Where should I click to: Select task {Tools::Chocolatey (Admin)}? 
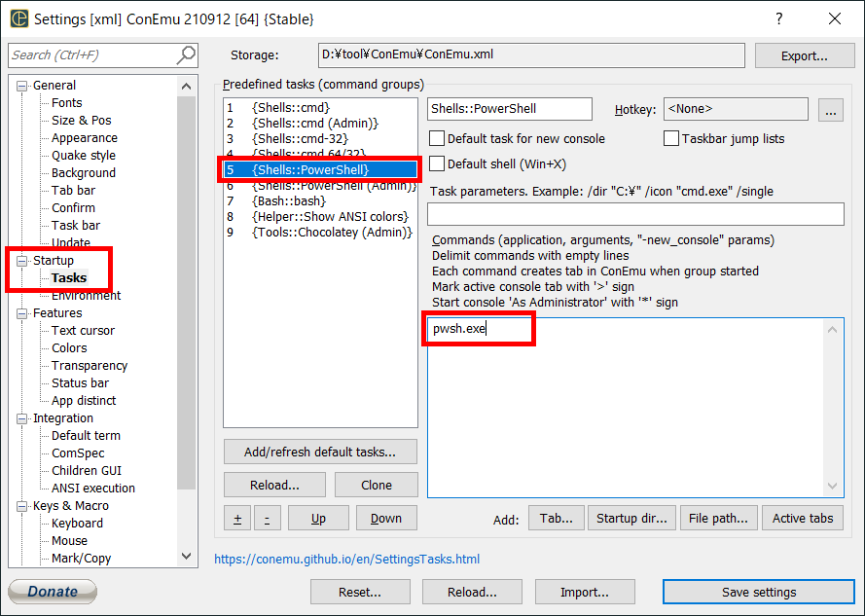point(320,233)
